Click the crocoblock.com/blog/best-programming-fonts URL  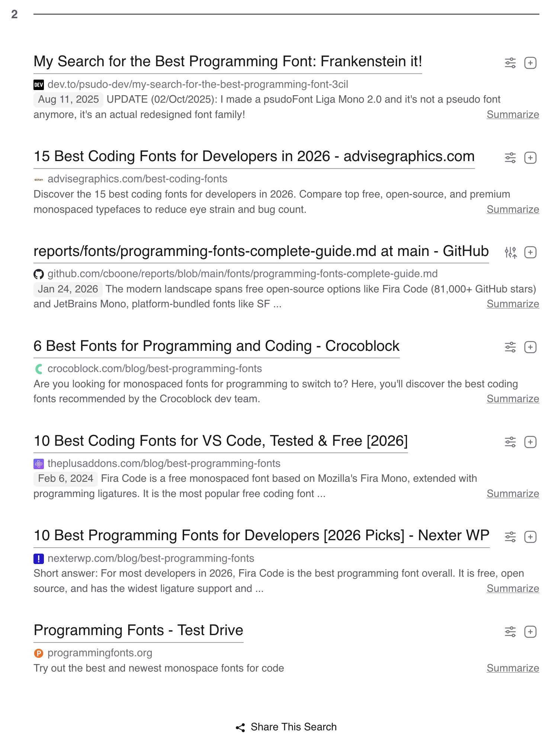[x=155, y=369]
